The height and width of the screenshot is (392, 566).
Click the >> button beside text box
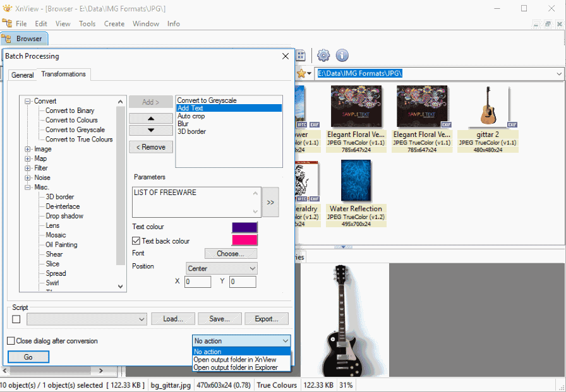[270, 202]
